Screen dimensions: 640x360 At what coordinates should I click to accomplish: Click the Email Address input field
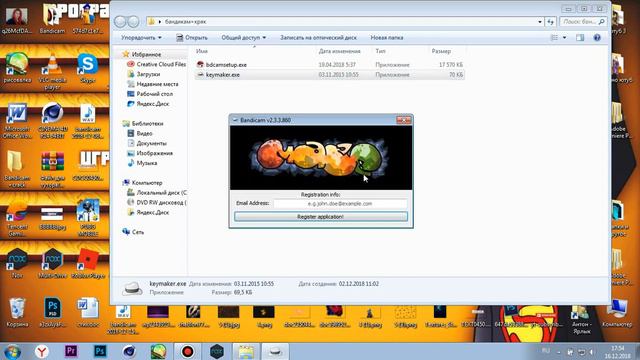(340, 203)
